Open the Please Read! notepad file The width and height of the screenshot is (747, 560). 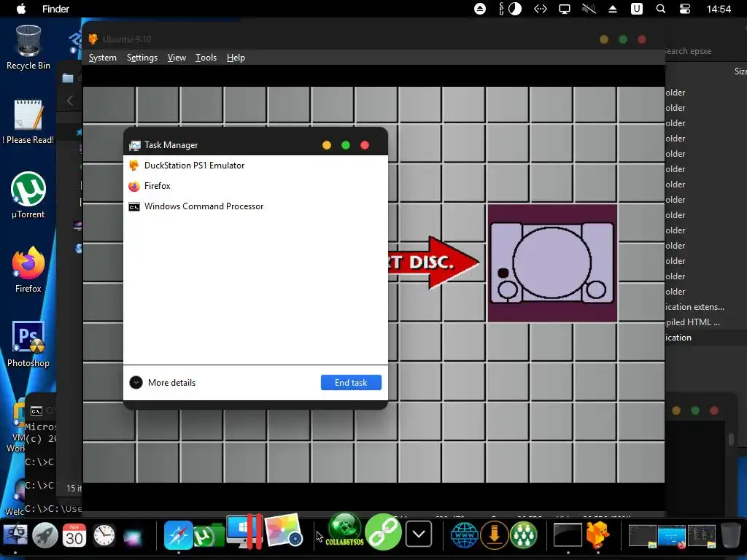pyautogui.click(x=28, y=122)
